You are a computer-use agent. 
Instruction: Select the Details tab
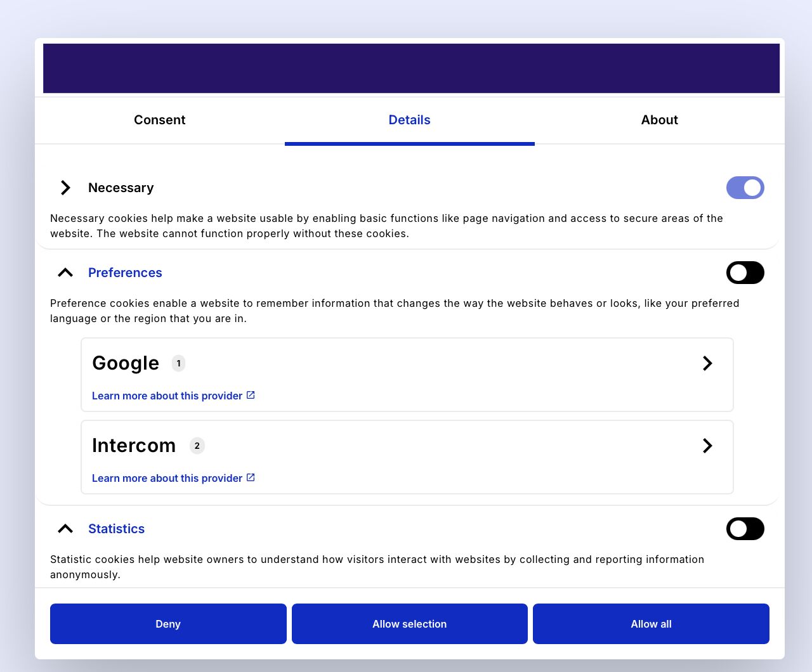click(409, 120)
